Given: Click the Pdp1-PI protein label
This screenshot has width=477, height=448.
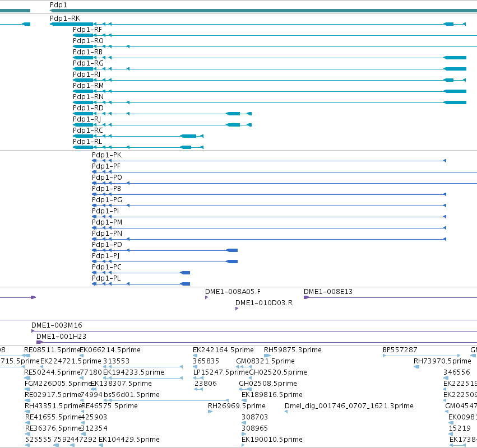Looking at the screenshot, I should pos(105,211).
